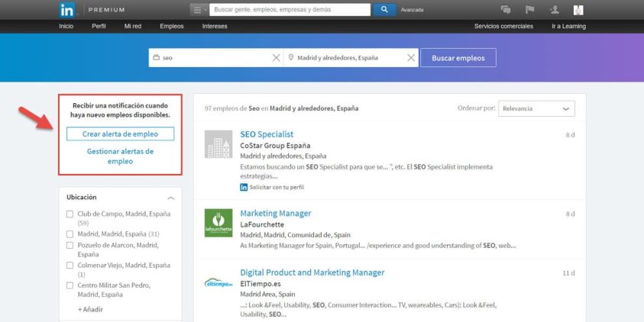
Task: Open the notifications flag icon
Action: (530, 10)
